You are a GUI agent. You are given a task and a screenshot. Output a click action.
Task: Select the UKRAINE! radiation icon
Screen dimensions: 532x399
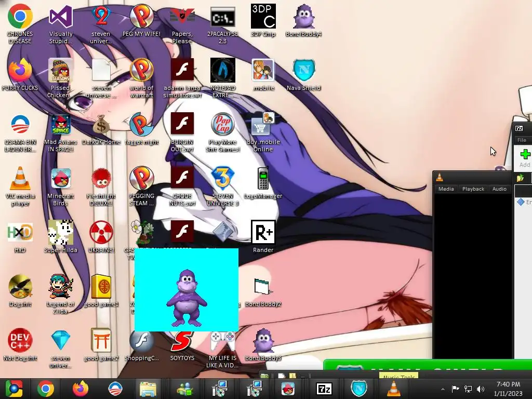coord(101,232)
